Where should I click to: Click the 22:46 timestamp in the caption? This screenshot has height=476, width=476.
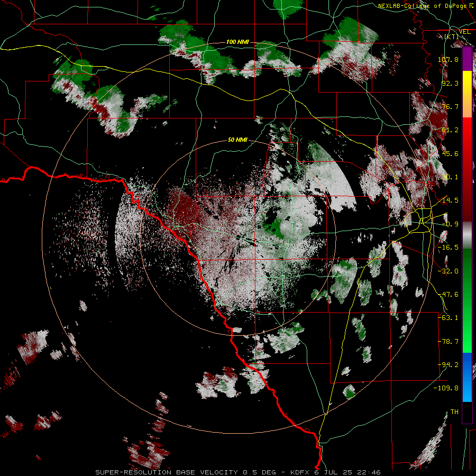pos(369,472)
